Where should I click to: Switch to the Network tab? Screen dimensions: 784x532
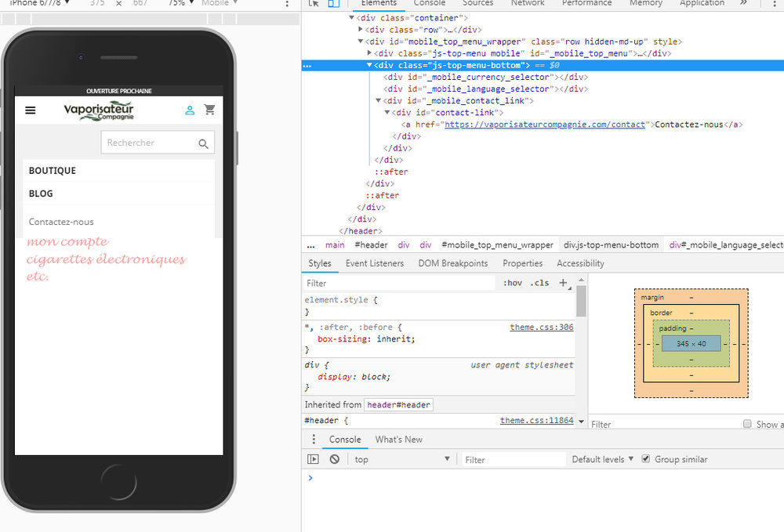tap(528, 3)
